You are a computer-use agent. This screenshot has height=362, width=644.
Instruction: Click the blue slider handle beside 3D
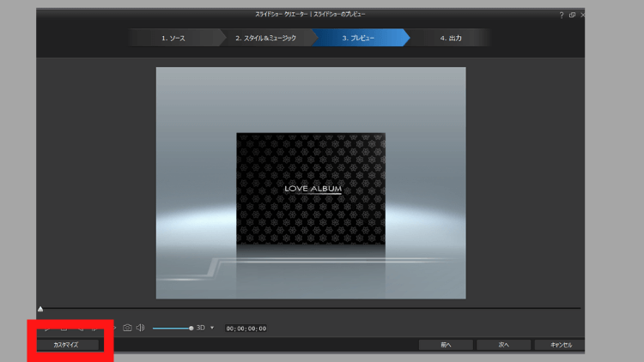click(191, 328)
